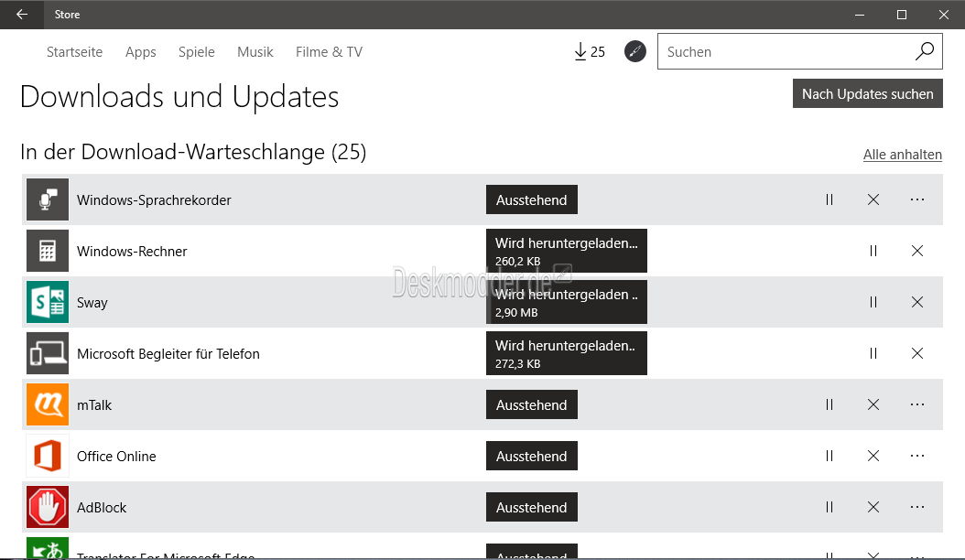Image resolution: width=965 pixels, height=560 pixels.
Task: Select the Sway app name
Action: pyautogui.click(x=92, y=303)
